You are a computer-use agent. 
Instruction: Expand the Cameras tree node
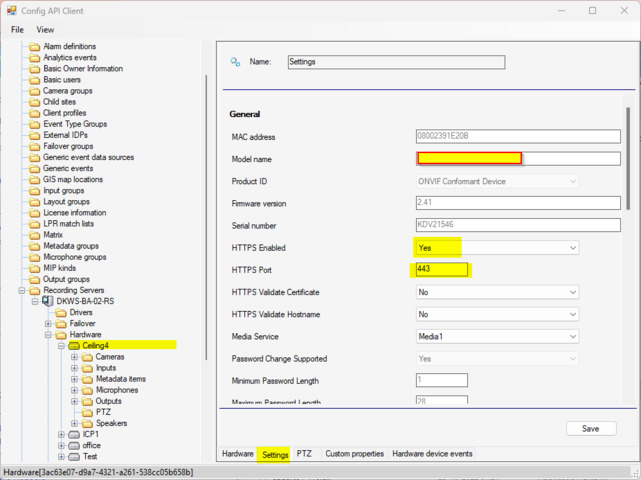click(74, 357)
